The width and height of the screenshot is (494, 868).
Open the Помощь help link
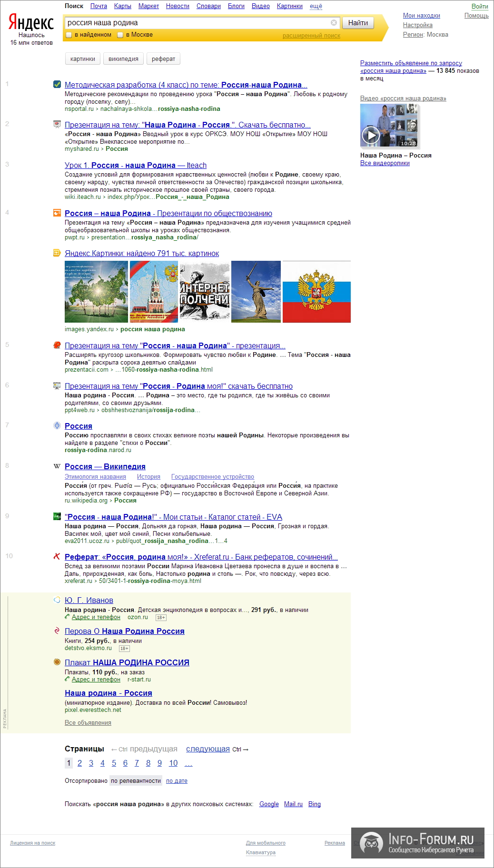[x=476, y=16]
